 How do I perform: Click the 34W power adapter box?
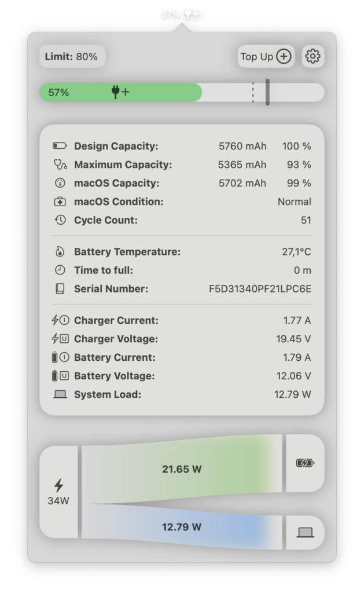click(x=58, y=492)
